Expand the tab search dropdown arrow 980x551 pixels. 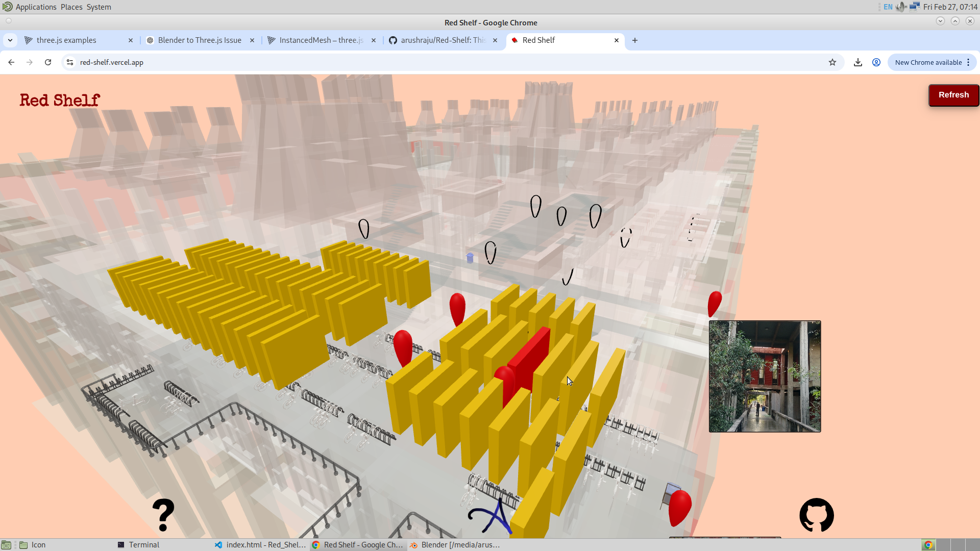tap(10, 40)
